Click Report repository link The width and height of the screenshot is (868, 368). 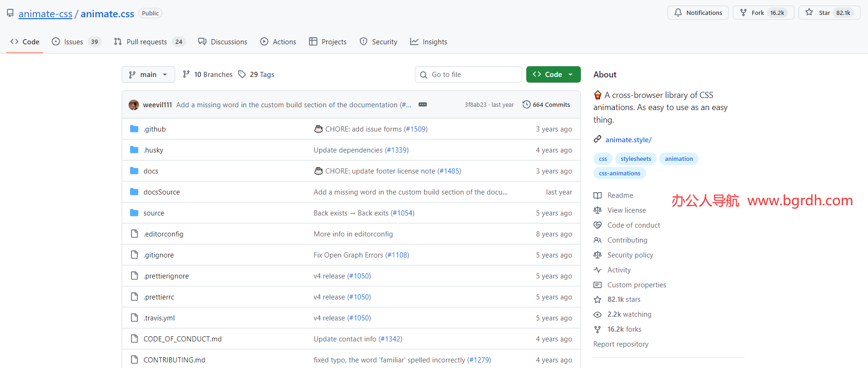pos(621,344)
